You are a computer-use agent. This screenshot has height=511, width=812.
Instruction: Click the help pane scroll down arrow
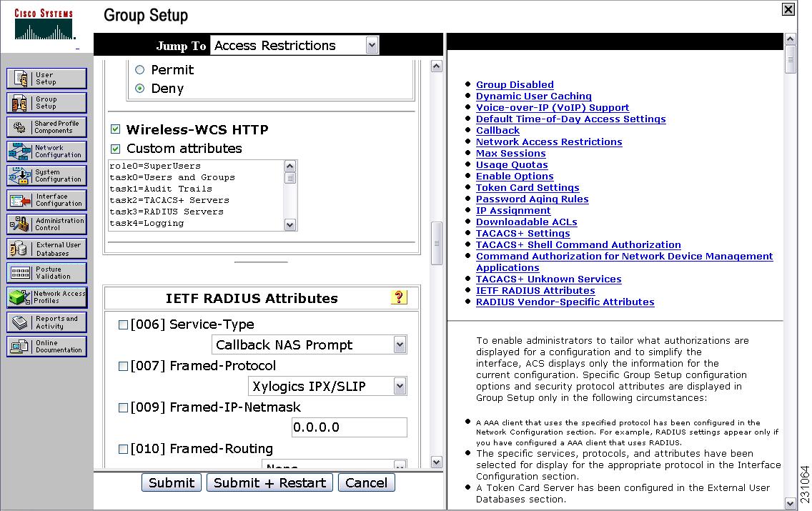[x=791, y=502]
